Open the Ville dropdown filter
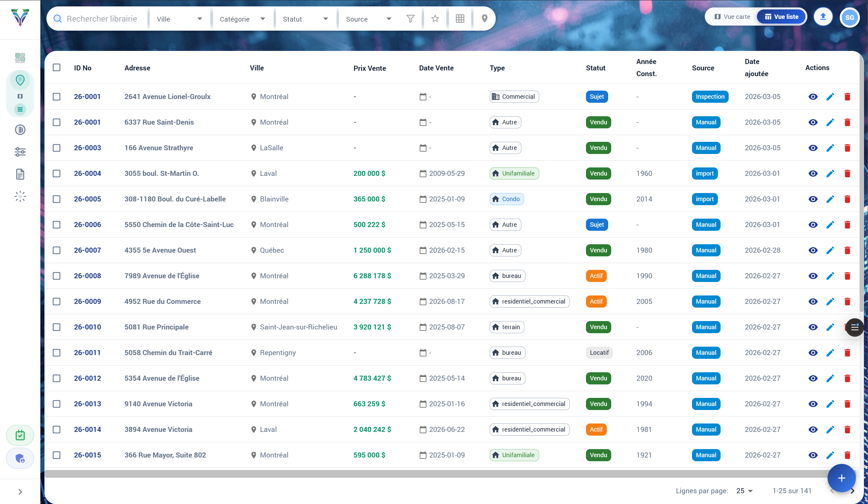Image resolution: width=868 pixels, height=504 pixels. click(179, 19)
